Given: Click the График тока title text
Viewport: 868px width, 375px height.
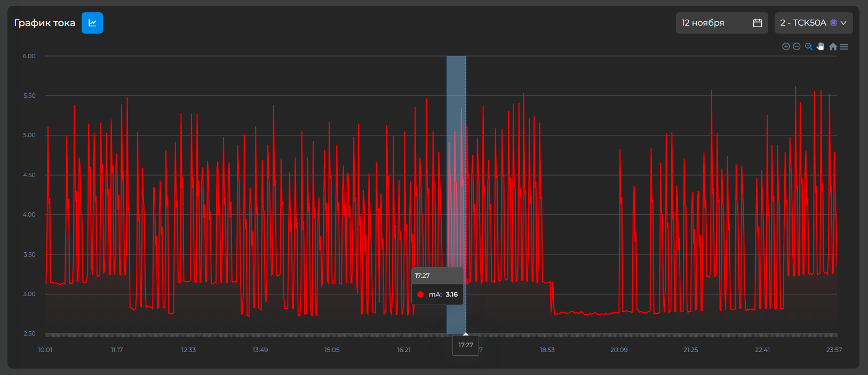Looking at the screenshot, I should click(45, 23).
